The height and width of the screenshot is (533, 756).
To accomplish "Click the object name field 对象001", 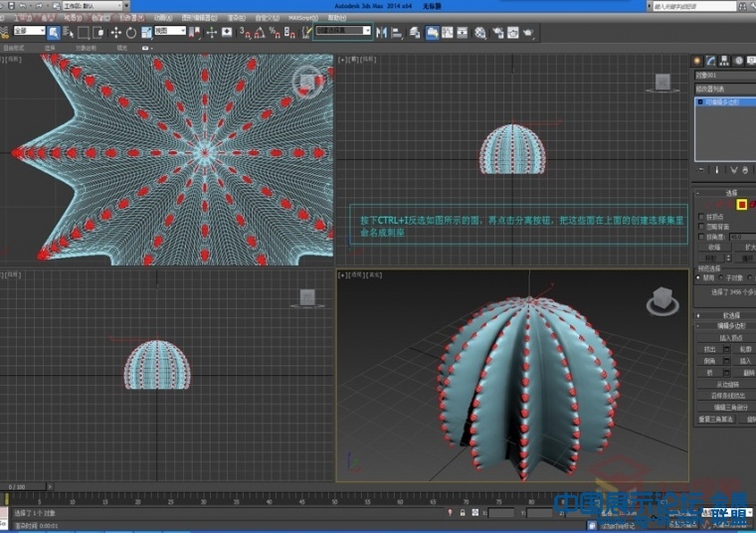I will point(725,76).
